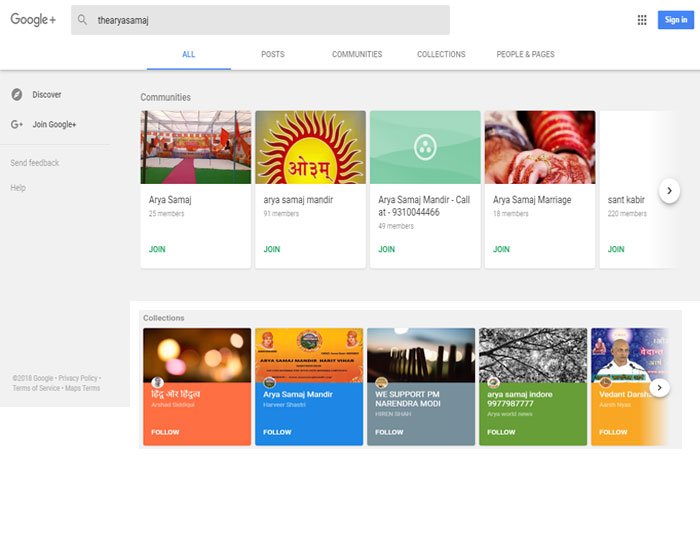Open the Arya Samaj tent cover image

tap(196, 147)
